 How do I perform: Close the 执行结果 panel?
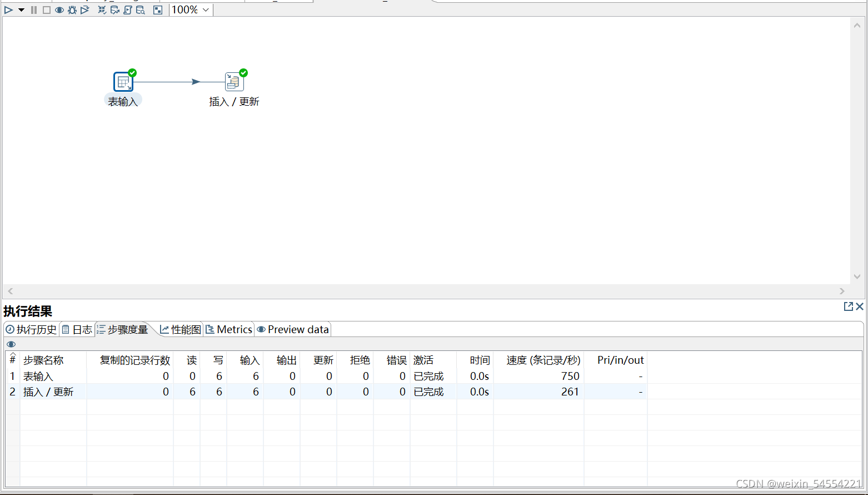860,306
